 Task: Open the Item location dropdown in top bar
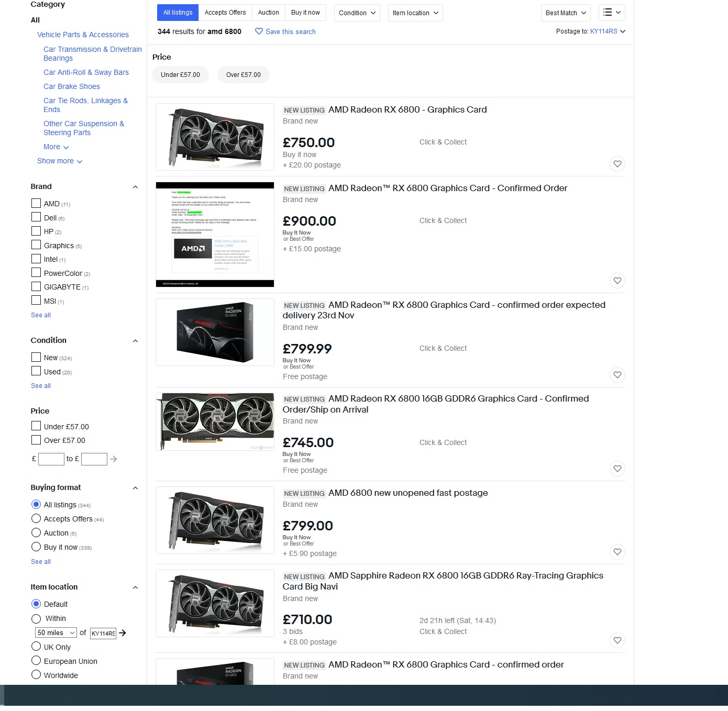tap(415, 13)
